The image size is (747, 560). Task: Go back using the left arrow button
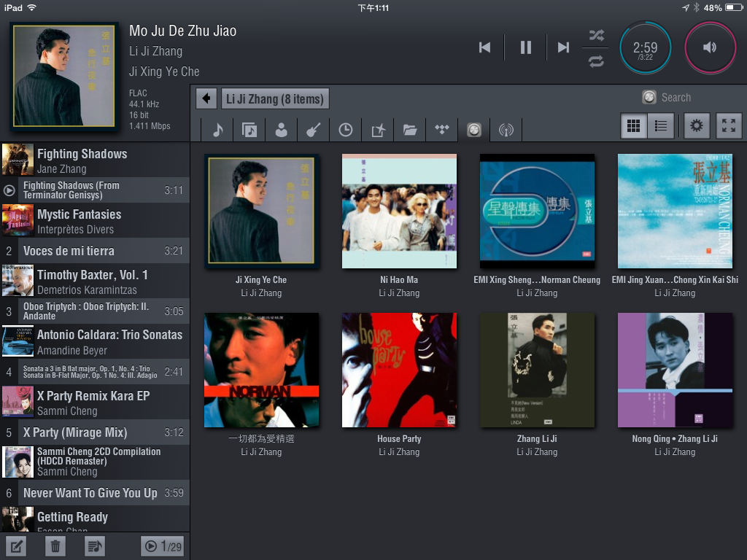pyautogui.click(x=206, y=98)
